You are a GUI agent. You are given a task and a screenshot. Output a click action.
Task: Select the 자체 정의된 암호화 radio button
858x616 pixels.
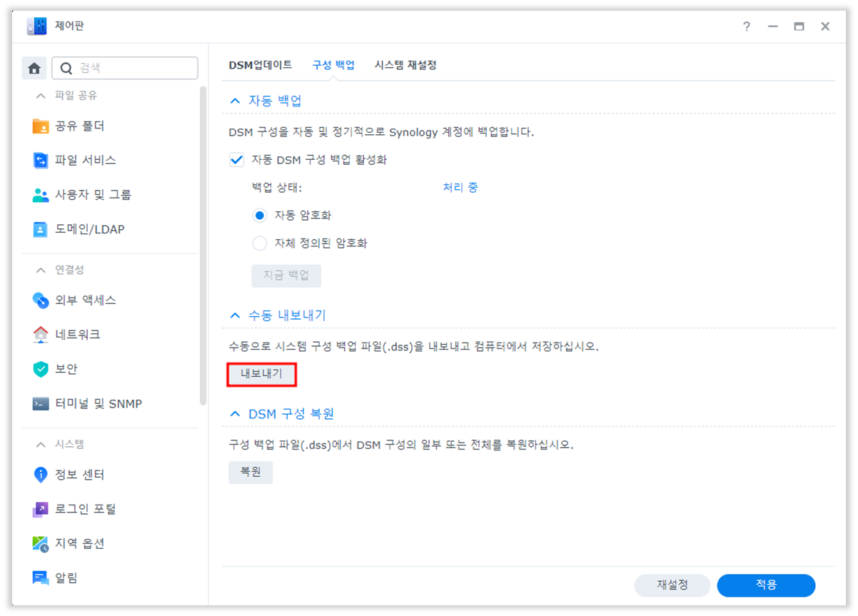[x=260, y=243]
